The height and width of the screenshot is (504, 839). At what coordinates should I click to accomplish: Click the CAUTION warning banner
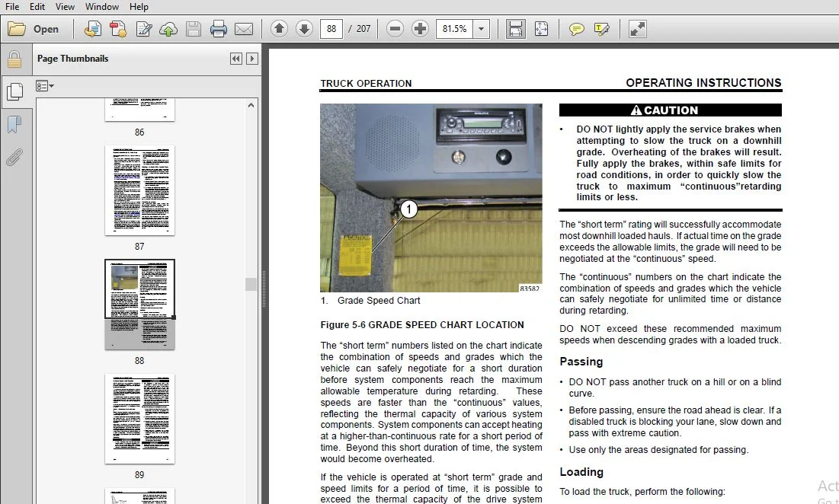(671, 110)
